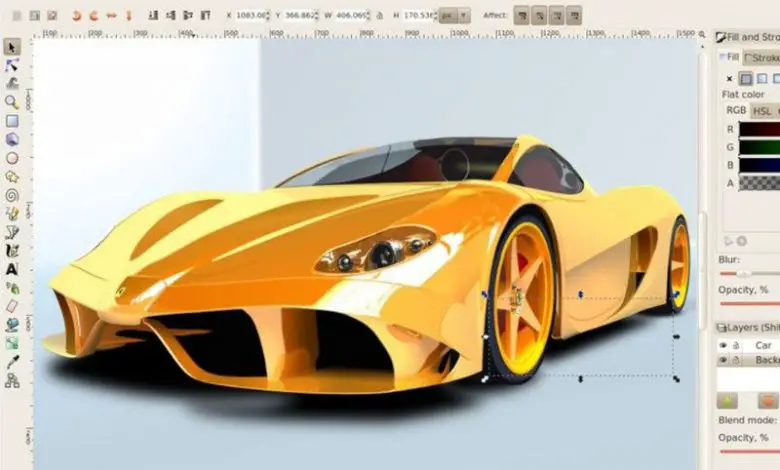Flip selection horizontally
780x470 pixels.
point(111,16)
